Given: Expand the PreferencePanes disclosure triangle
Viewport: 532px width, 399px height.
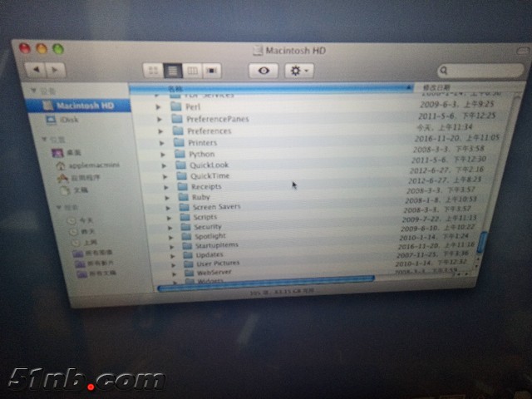Looking at the screenshot, I should [160, 119].
